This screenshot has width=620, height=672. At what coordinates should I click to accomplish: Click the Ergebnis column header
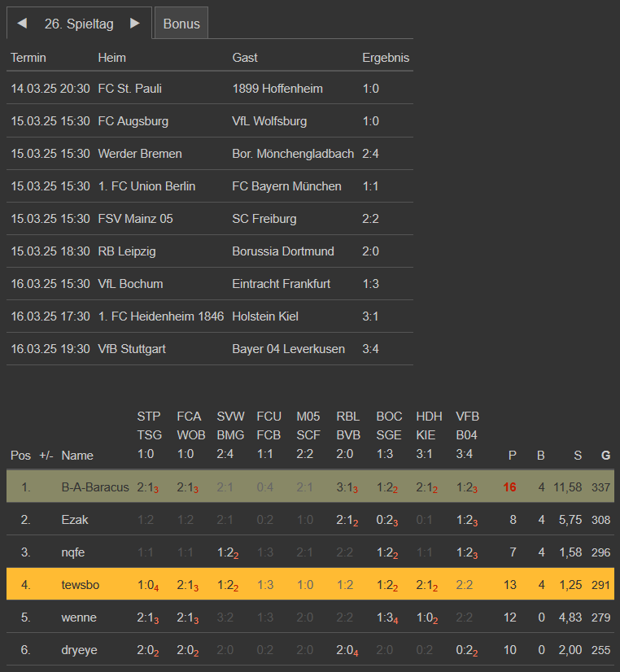(x=386, y=58)
